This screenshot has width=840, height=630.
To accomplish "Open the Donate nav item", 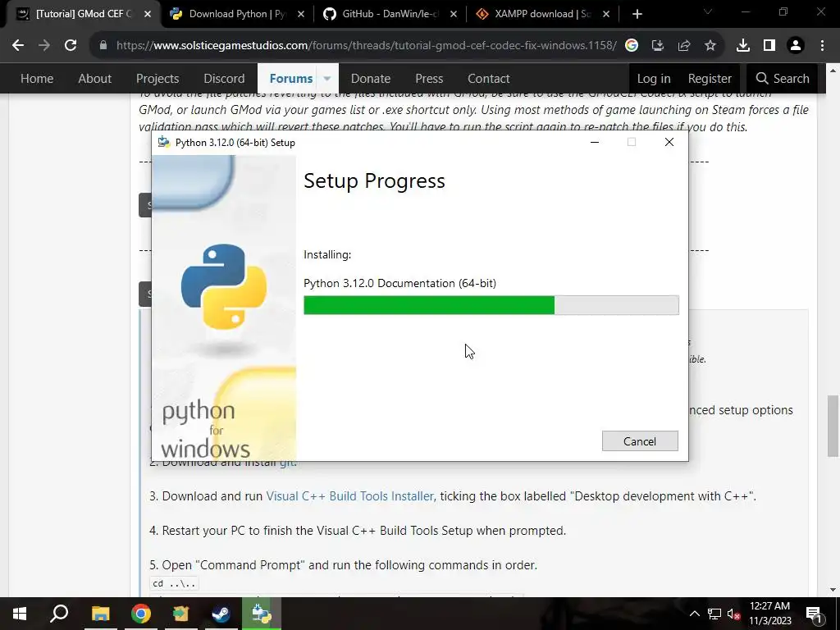I will 371,79.
